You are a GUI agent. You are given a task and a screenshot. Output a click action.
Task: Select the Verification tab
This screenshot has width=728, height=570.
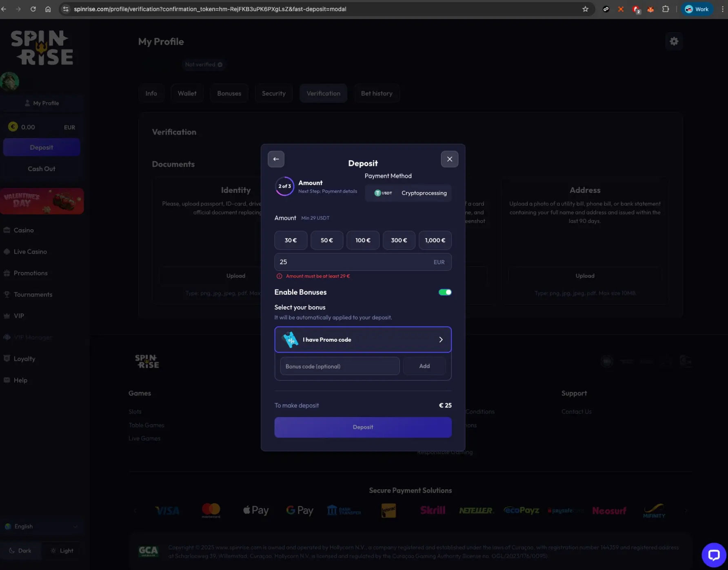click(323, 93)
